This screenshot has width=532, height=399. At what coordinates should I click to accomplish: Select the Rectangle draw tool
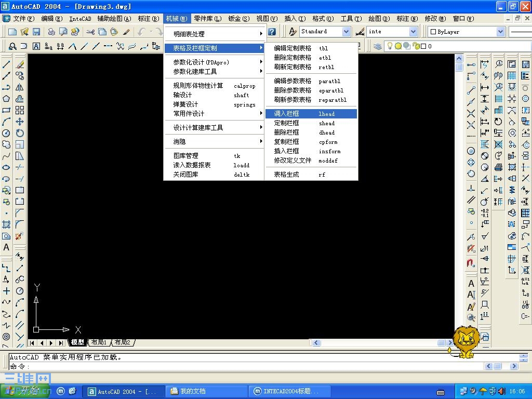[x=6, y=110]
